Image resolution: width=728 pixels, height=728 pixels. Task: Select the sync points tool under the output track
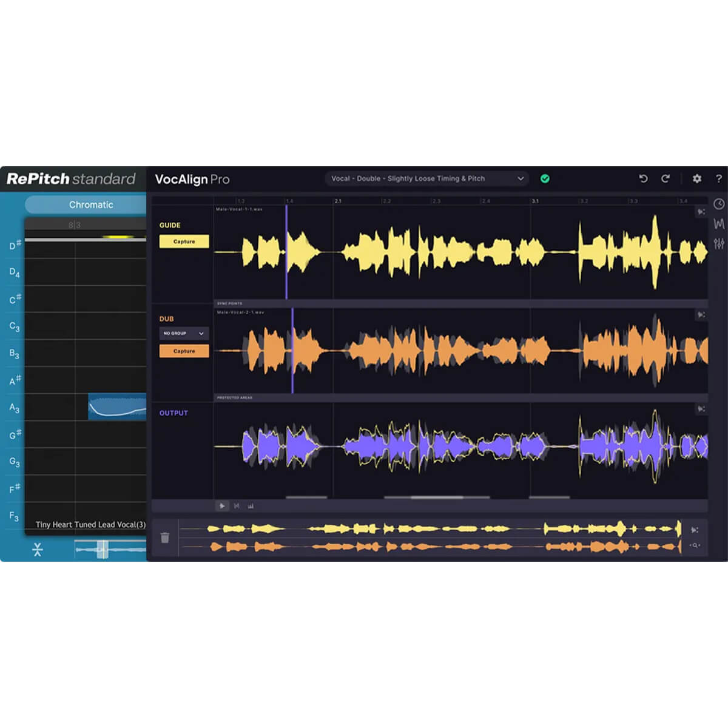(x=237, y=506)
